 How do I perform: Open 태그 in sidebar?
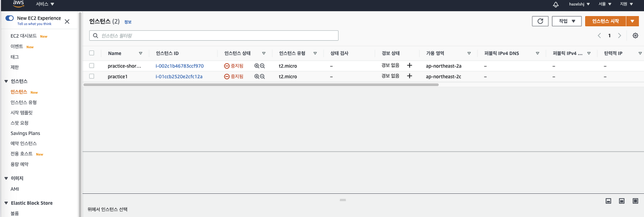tap(15, 57)
